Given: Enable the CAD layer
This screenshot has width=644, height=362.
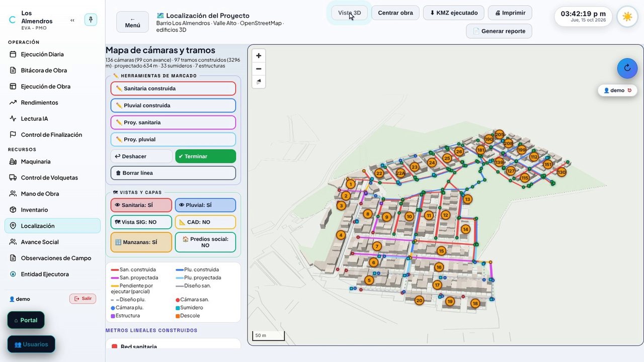Looking at the screenshot, I should pos(205,222).
